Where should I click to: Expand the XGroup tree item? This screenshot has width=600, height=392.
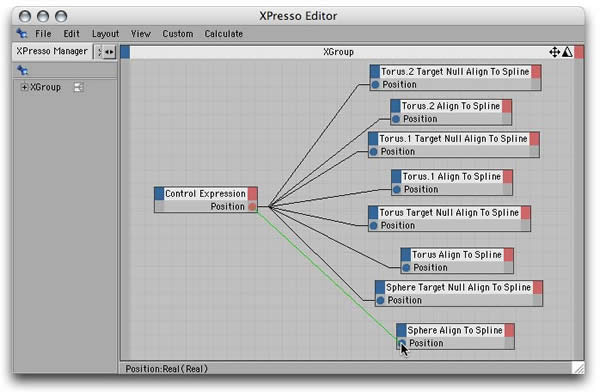click(24, 87)
